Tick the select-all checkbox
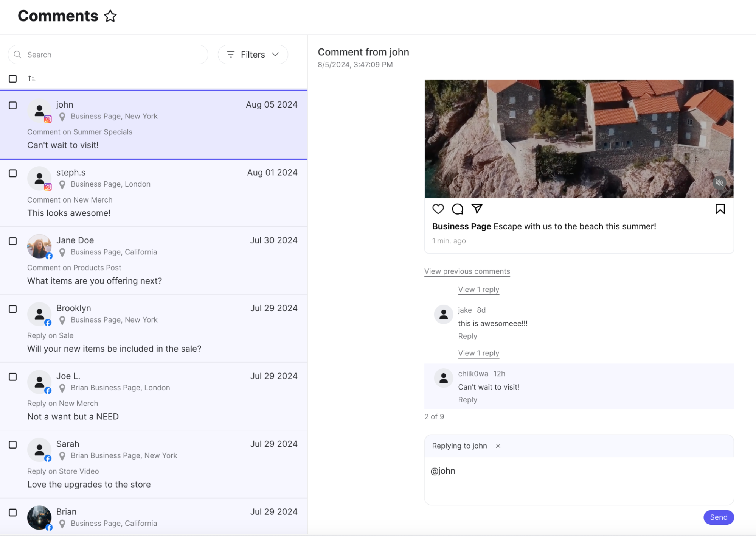The width and height of the screenshot is (756, 536). click(13, 79)
